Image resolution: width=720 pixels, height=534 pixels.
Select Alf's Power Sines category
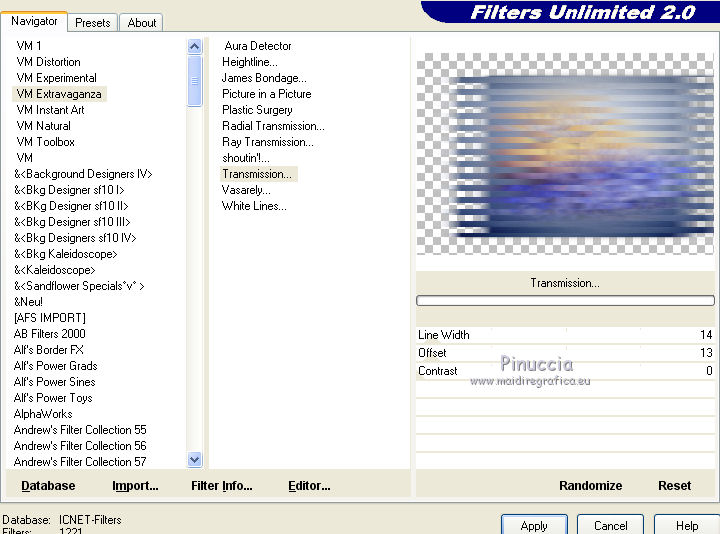55,382
